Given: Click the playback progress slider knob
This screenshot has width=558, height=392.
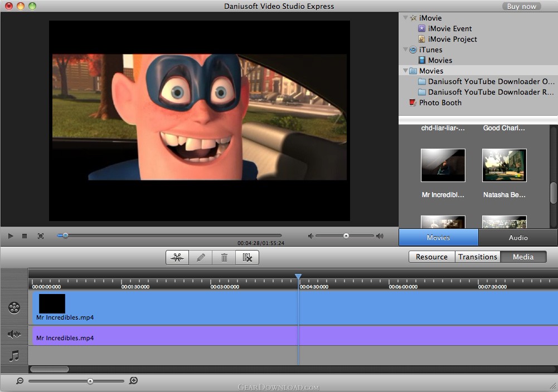Looking at the screenshot, I should (65, 236).
